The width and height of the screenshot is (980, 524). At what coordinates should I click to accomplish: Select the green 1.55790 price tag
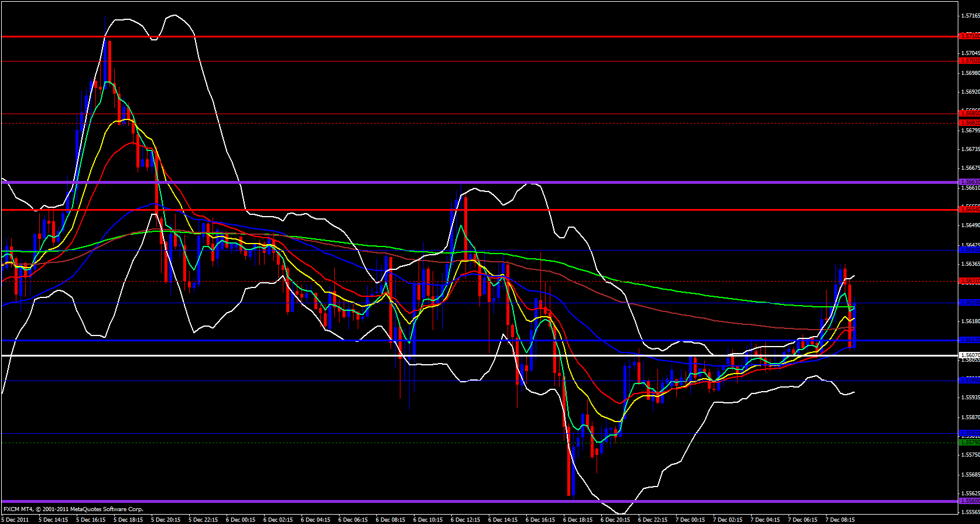(969, 443)
